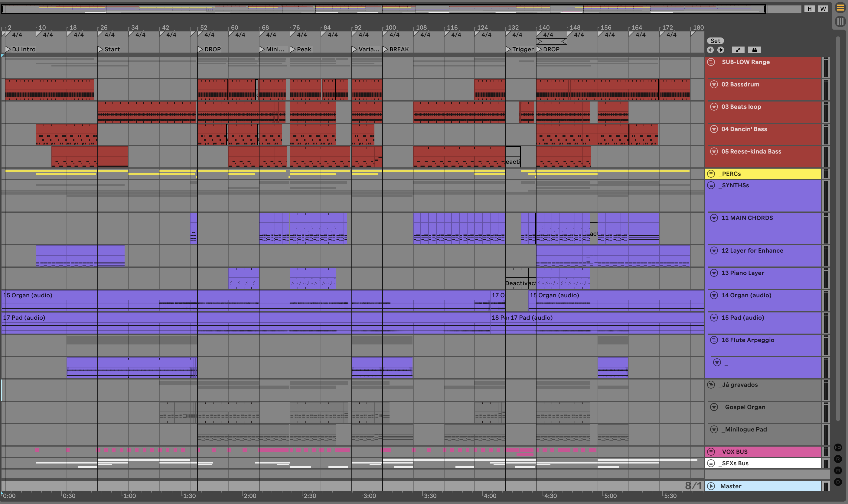Toggle the lock envelopes button
848x504 pixels.
(x=754, y=50)
